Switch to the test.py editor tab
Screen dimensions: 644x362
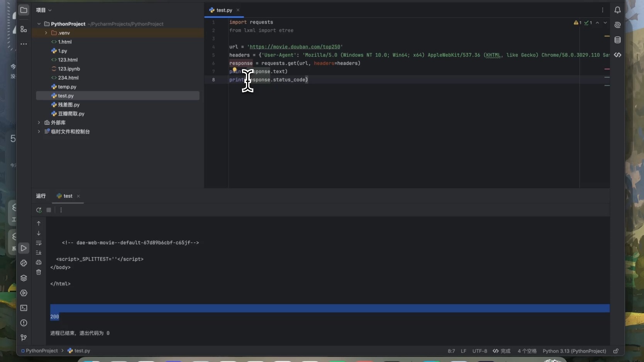[x=224, y=10]
